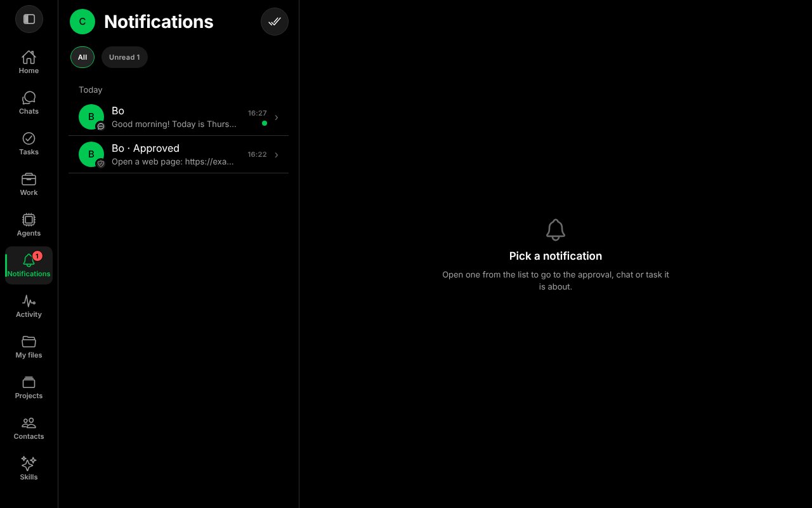
Task: Open the Work briefcase section
Action: (29, 184)
